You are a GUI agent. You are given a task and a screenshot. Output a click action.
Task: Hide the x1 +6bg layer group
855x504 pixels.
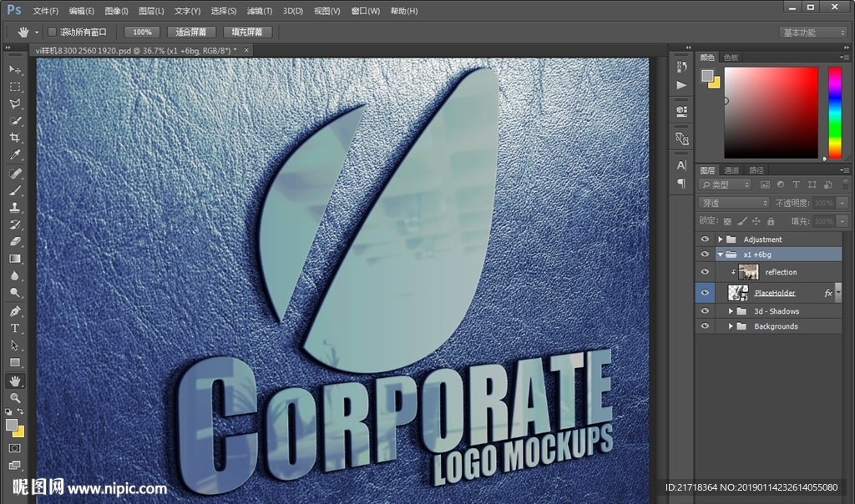pos(705,255)
